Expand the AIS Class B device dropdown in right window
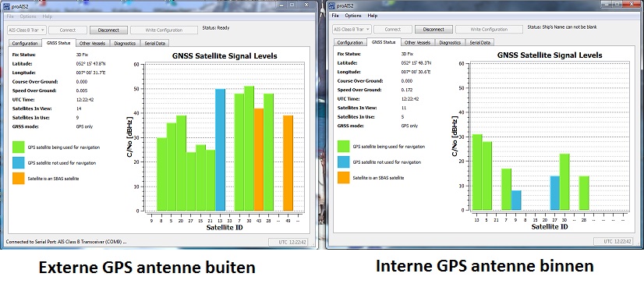This screenshot has width=644, height=284. (352, 29)
